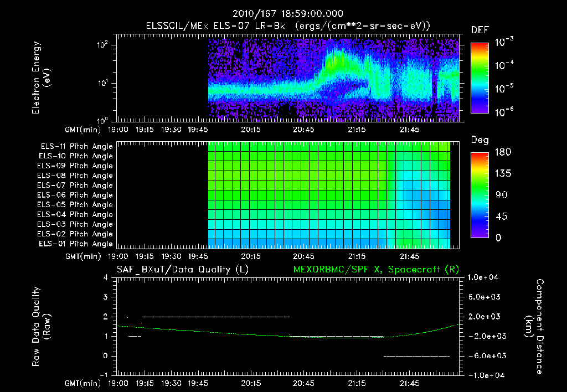Click the 135 tick on the Deg colorbar

pos(503,174)
